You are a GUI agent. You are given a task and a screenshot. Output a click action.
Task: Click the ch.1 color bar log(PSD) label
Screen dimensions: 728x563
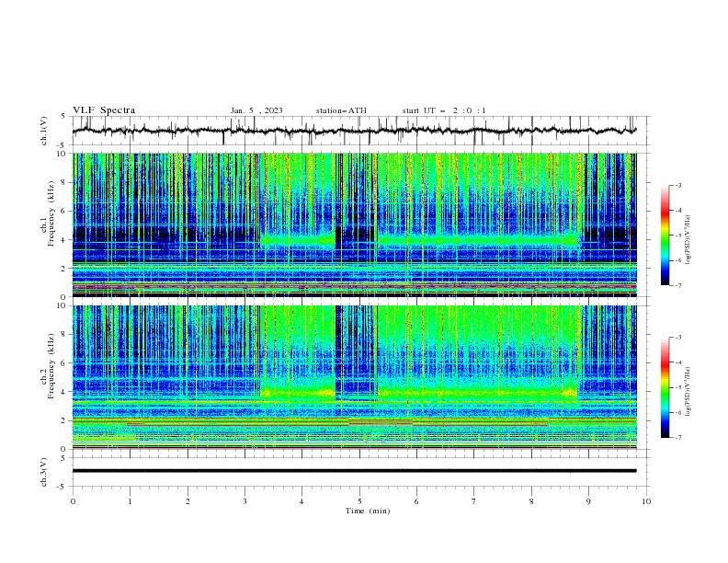click(688, 240)
